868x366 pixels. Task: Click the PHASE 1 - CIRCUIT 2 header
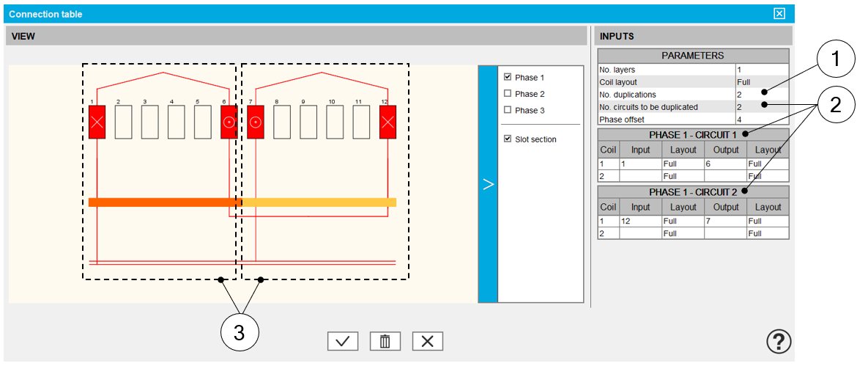pos(692,192)
